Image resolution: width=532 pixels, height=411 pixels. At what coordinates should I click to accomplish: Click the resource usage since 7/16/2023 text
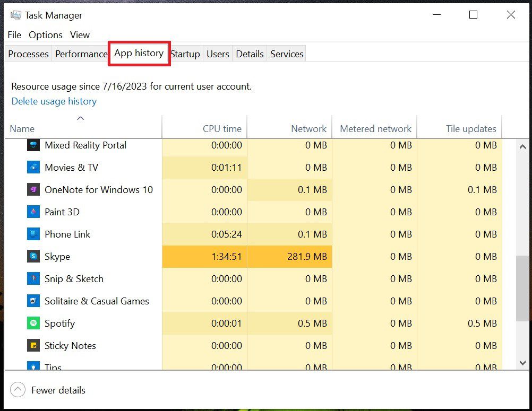pos(131,86)
